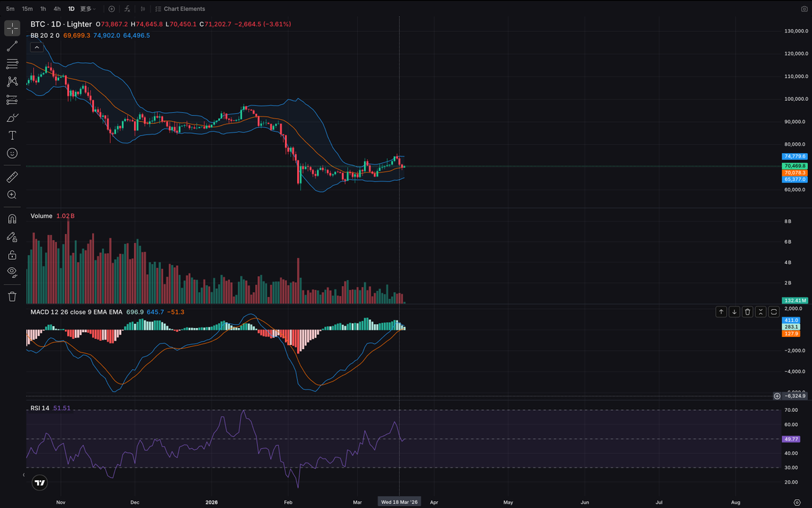Move the MACD pane down
Screen dimensions: 812x508
click(734, 312)
